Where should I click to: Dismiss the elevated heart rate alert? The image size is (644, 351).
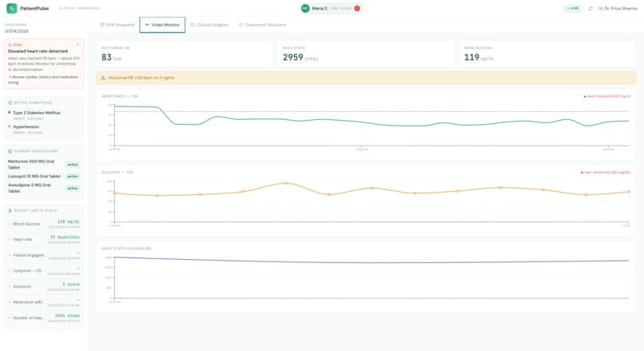78,45
